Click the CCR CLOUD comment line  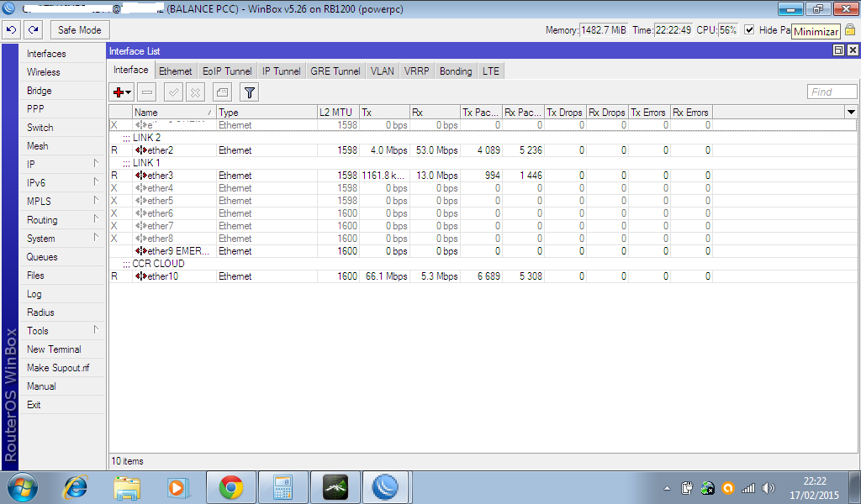click(x=158, y=264)
